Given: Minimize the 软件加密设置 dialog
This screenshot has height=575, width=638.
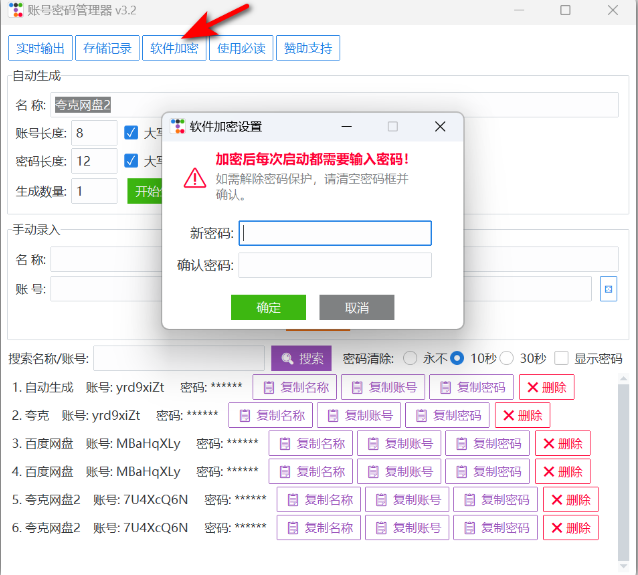Looking at the screenshot, I should (x=347, y=127).
